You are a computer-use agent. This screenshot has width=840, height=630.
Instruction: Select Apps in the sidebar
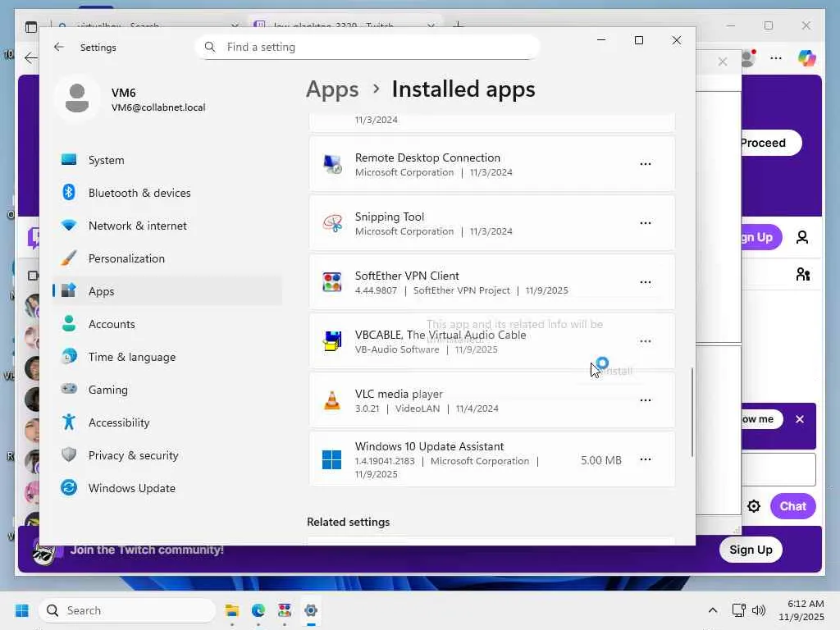167,291
